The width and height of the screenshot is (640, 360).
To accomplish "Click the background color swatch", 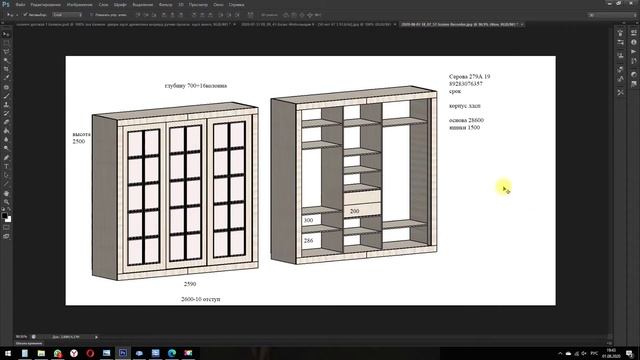I will click(x=9, y=220).
